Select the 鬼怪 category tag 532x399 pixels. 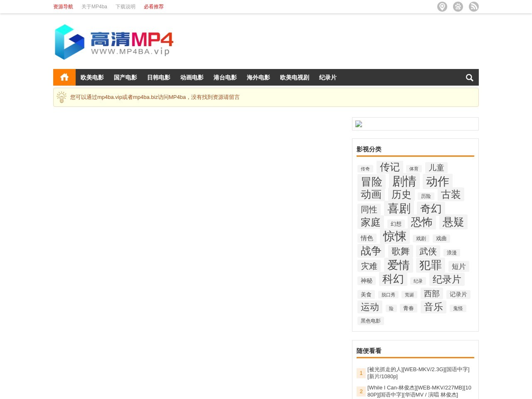point(458,308)
